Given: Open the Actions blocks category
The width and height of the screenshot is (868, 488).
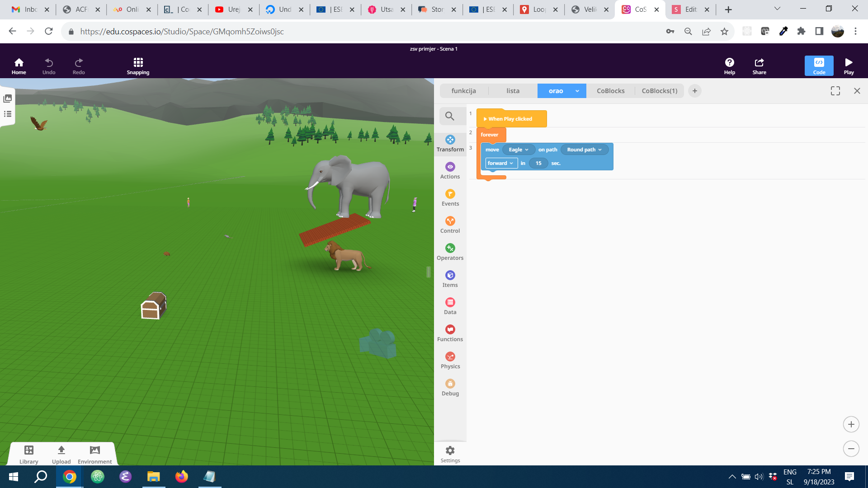Looking at the screenshot, I should click(x=450, y=171).
